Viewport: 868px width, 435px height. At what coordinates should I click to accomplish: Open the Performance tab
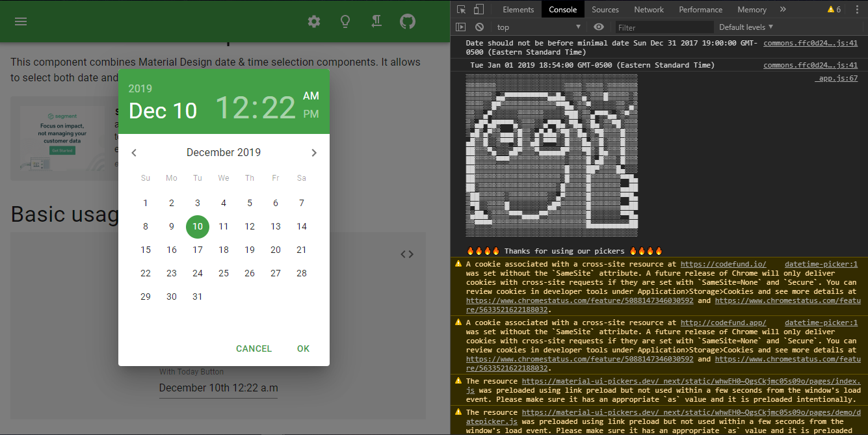(x=701, y=9)
